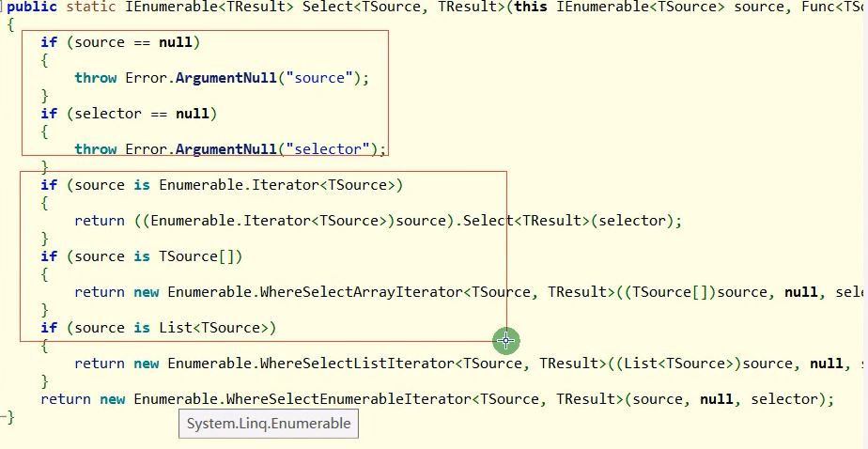Click the System.Linq.Enumerable tooltip

click(269, 424)
